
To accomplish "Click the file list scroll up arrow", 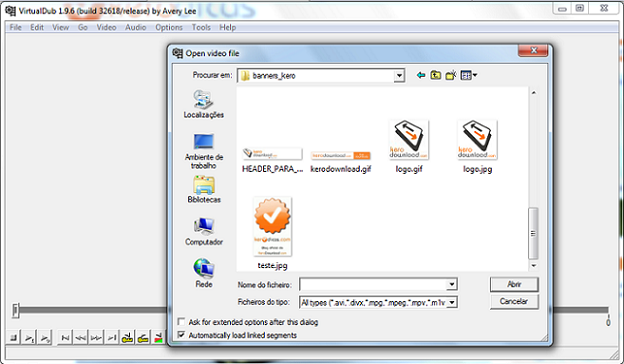I will click(534, 92).
